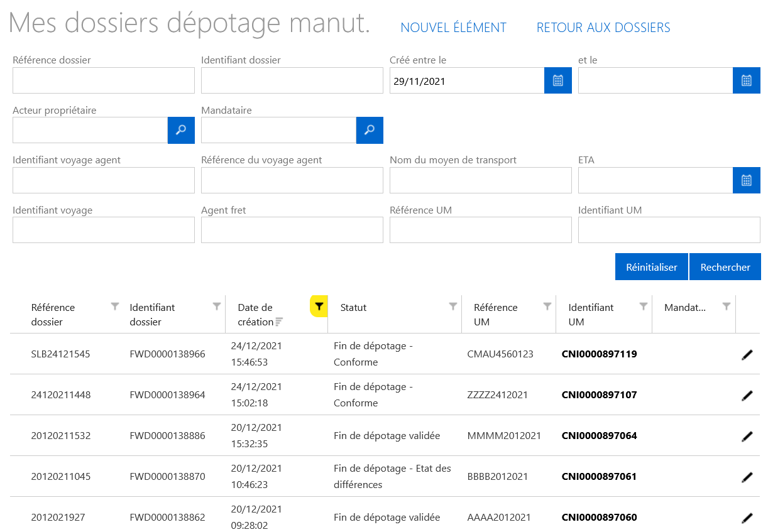Focus the Agent fret input field
Viewport: 768px width, 532px height.
pyautogui.click(x=292, y=230)
